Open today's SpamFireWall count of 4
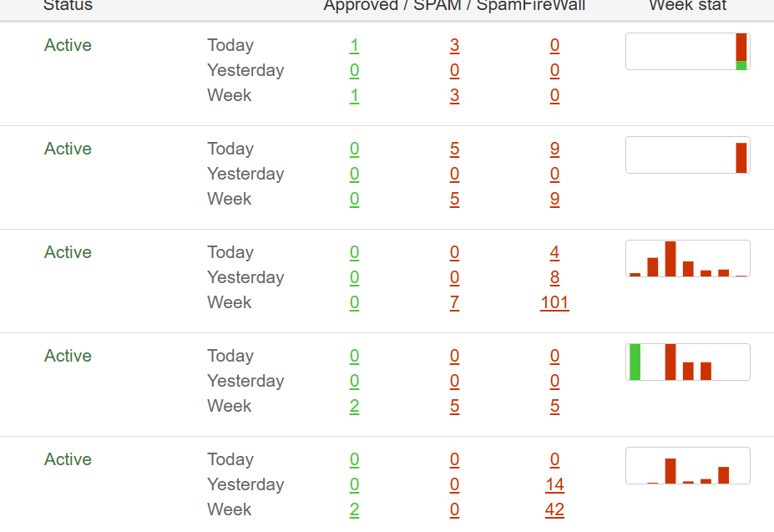The width and height of the screenshot is (774, 532). (x=554, y=252)
